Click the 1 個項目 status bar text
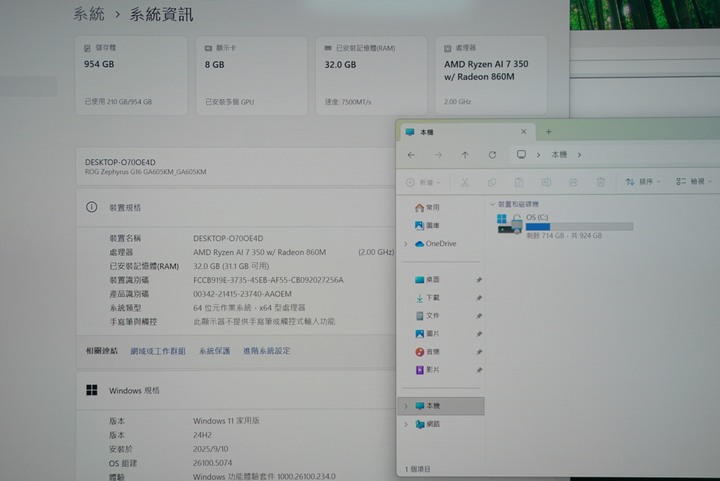 [x=418, y=469]
